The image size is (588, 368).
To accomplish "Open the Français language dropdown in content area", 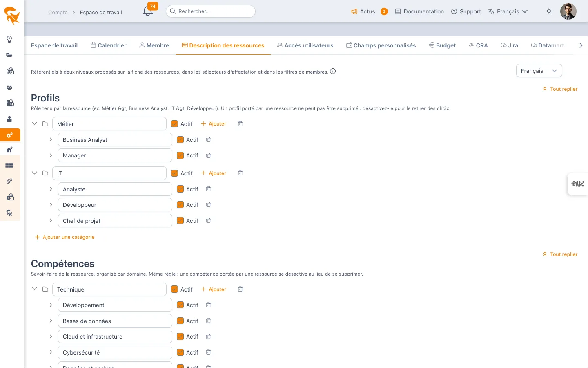I will pos(539,71).
